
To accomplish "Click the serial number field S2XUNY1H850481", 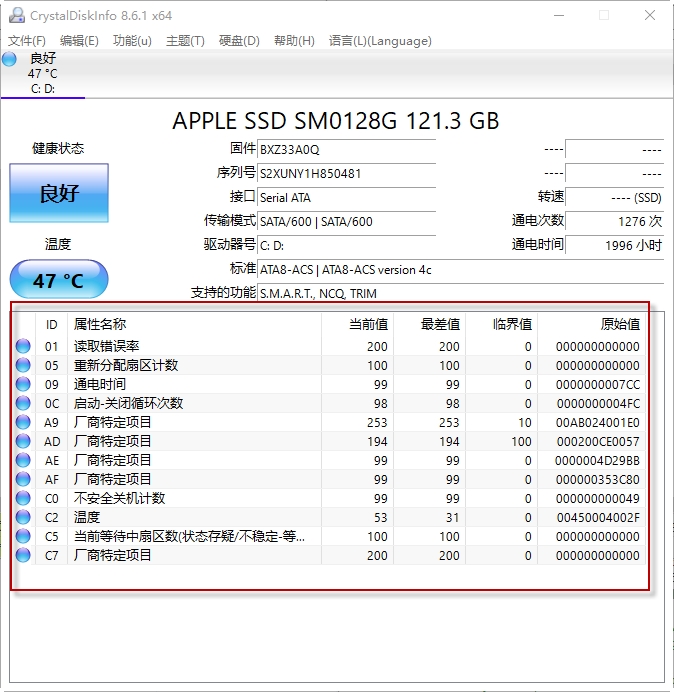I will [346, 173].
